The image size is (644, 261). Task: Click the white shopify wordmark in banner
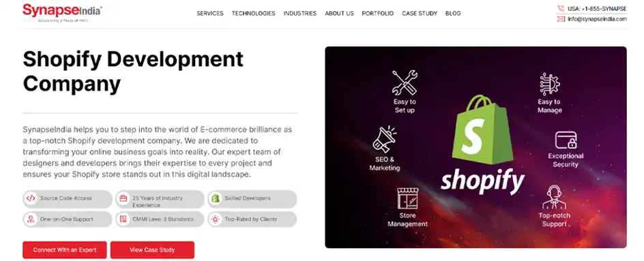tap(482, 181)
